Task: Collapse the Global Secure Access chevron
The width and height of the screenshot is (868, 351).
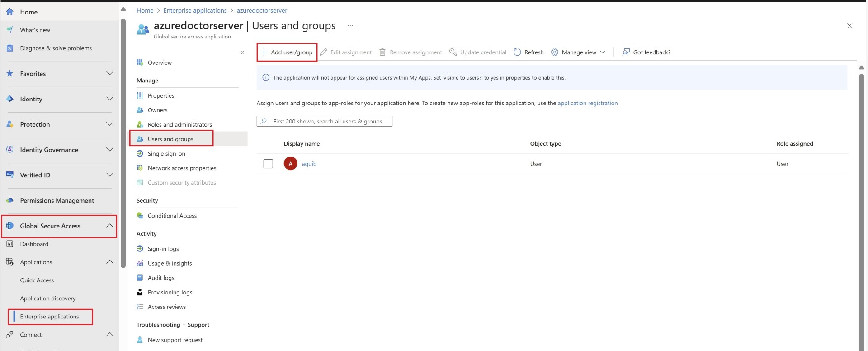Action: (109, 225)
